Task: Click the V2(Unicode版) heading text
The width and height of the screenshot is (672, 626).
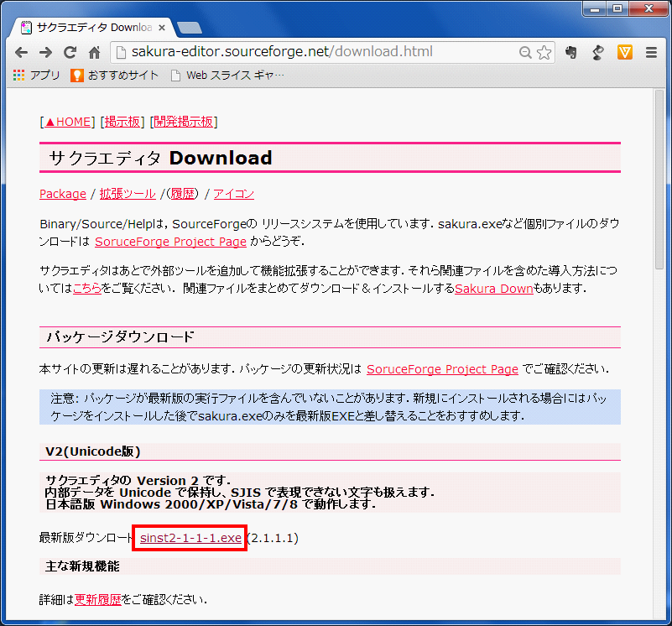Action: [93, 451]
